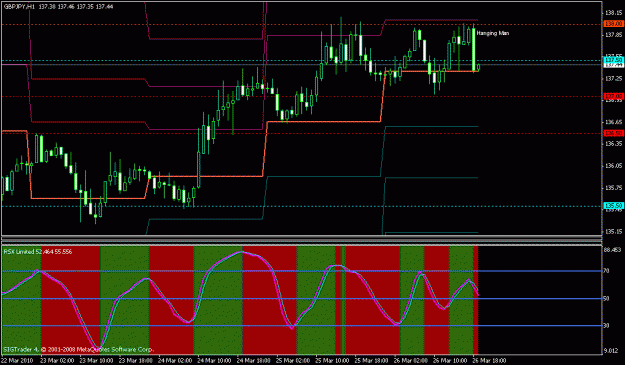Click the cyan 137.50 price level tag

coord(613,60)
